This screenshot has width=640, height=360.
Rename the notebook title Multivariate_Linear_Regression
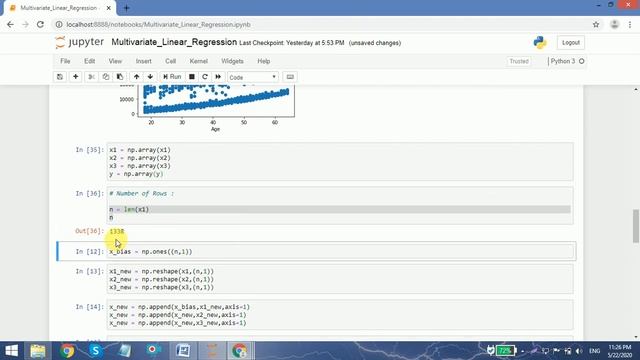174,42
